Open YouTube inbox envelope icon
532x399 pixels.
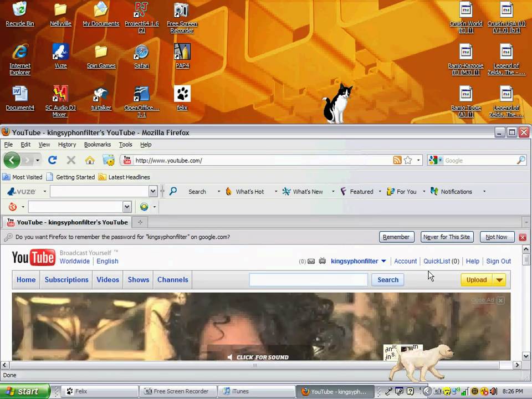coord(311,261)
